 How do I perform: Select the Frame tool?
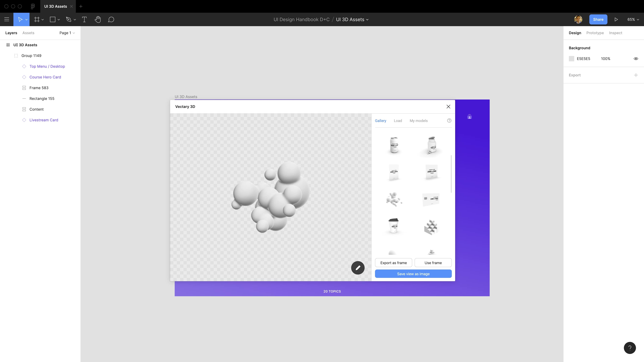coord(37,19)
